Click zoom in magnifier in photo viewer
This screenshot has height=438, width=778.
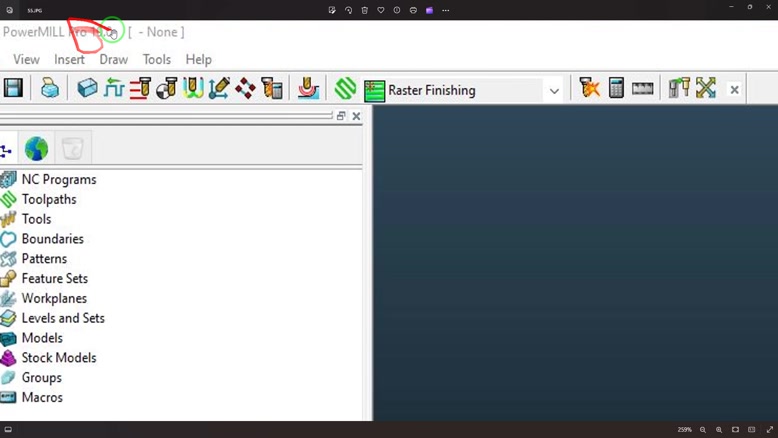point(719,430)
